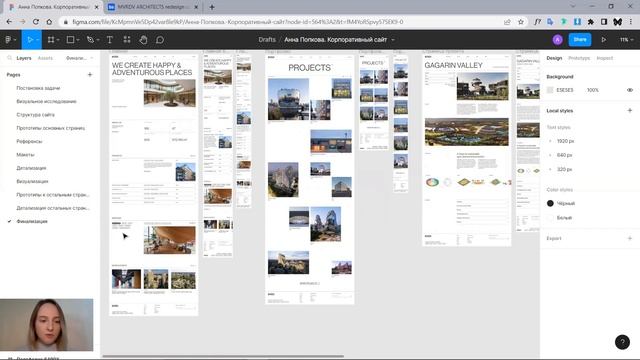Click the Share button

coord(580,40)
